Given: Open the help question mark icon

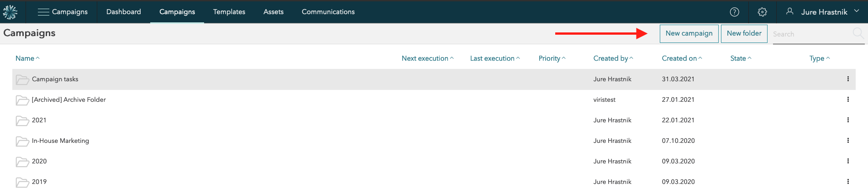Looking at the screenshot, I should click(x=734, y=12).
